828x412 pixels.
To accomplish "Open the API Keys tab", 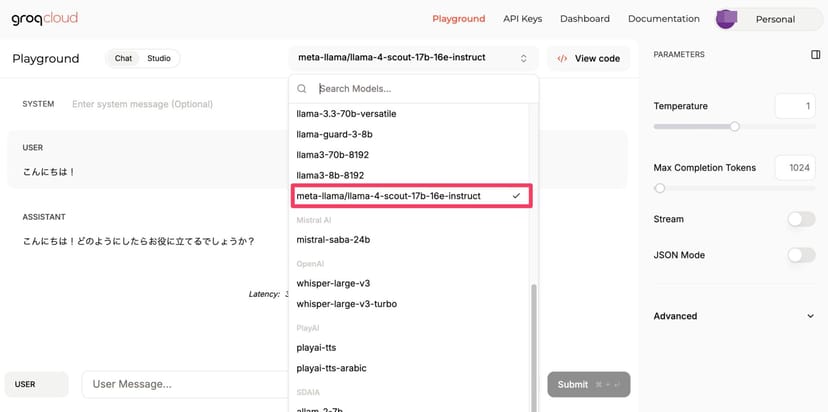I will point(522,19).
